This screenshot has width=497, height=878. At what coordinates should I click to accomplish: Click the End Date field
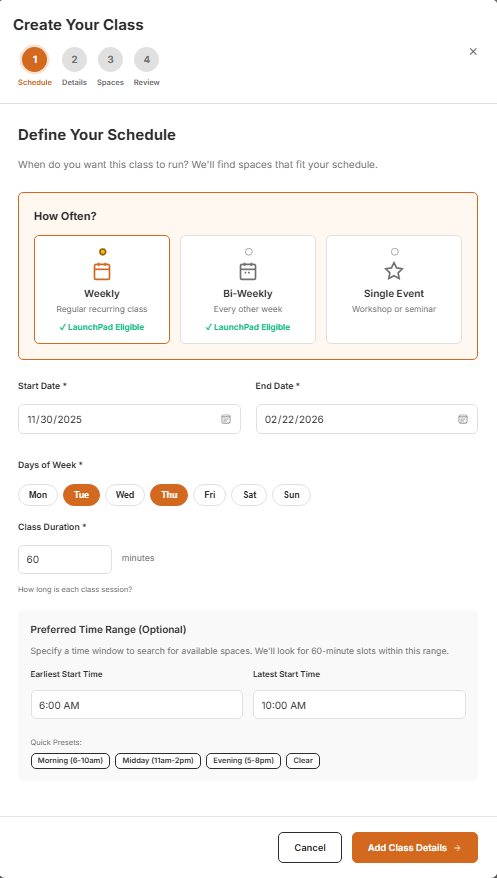click(x=367, y=419)
